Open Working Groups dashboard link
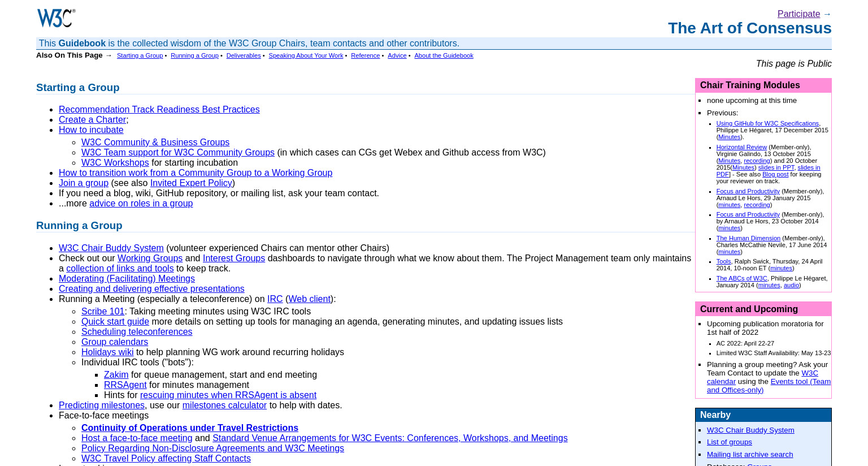This screenshot has width=868, height=466. click(150, 258)
